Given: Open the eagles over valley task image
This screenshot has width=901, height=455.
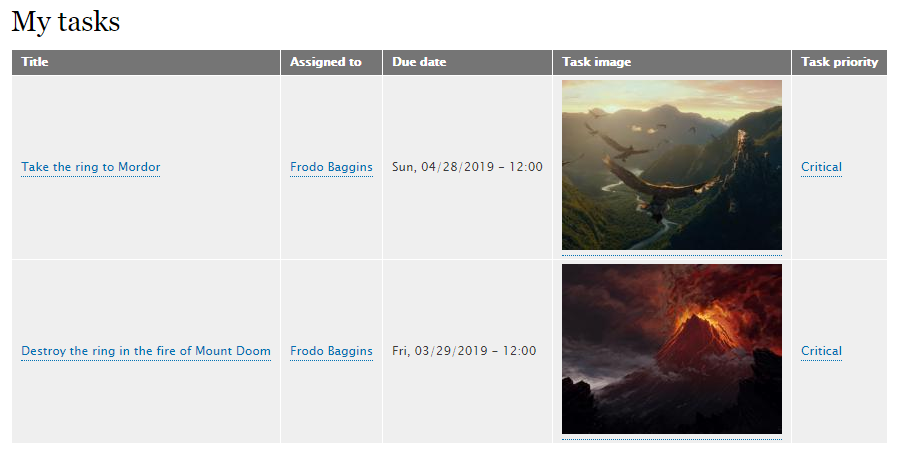Looking at the screenshot, I should [x=672, y=165].
